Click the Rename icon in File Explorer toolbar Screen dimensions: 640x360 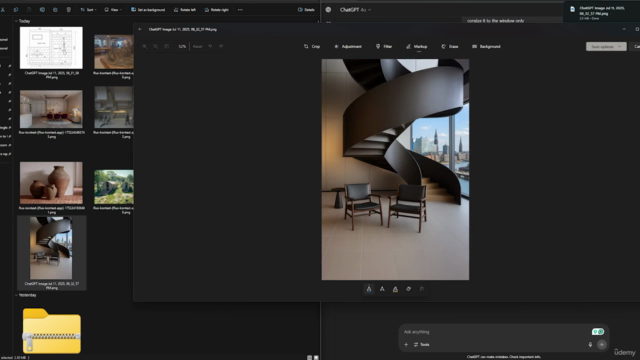tap(42, 9)
